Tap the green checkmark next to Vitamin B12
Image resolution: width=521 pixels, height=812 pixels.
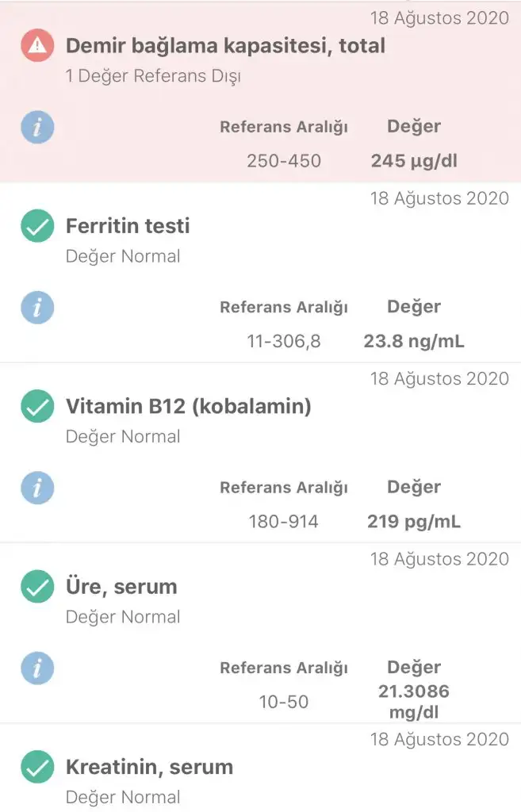36,408
